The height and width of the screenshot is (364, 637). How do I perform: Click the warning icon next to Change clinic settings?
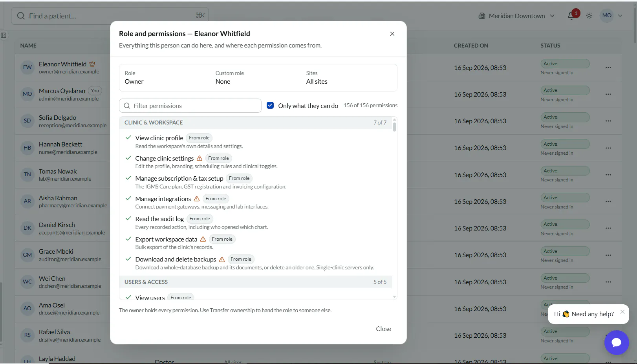coord(200,158)
